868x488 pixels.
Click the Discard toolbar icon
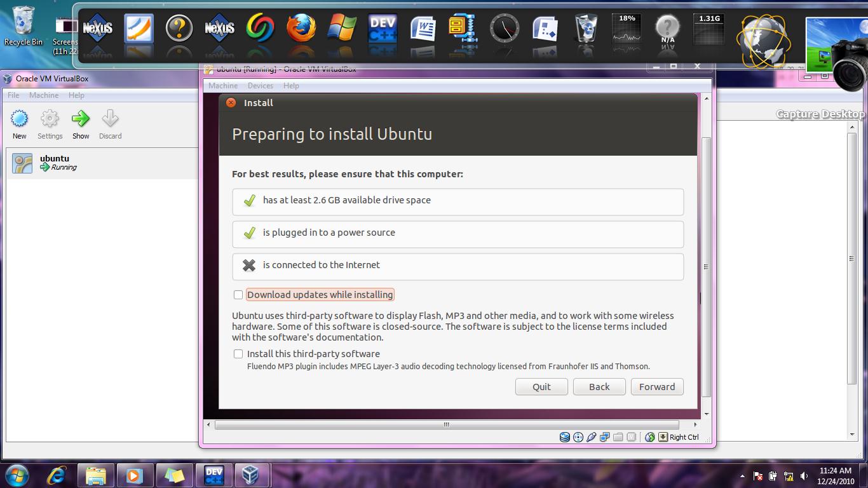point(110,119)
